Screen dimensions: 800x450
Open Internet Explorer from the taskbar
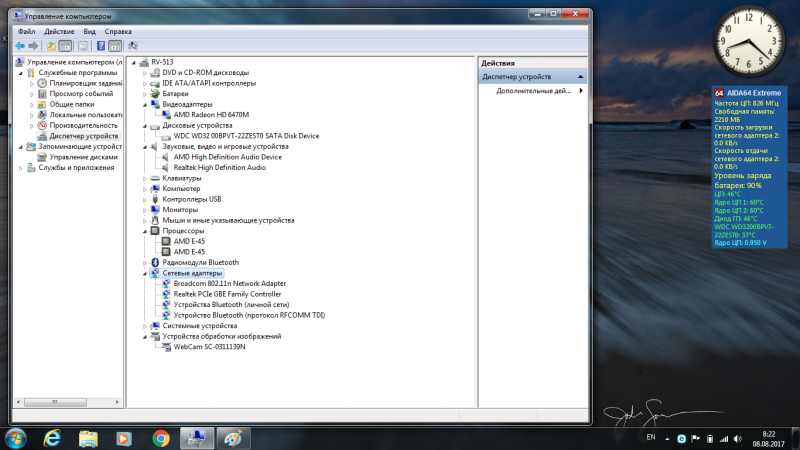[52, 437]
